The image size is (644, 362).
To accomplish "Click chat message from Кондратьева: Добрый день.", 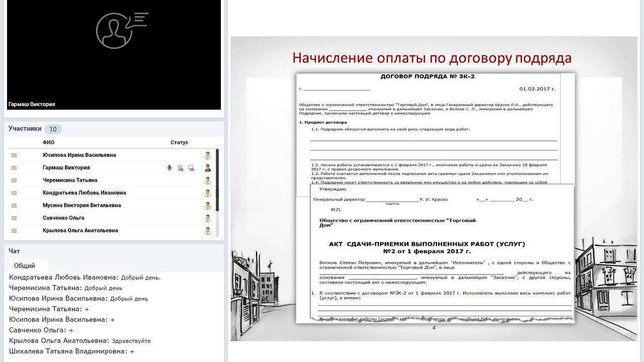I will coord(85,278).
